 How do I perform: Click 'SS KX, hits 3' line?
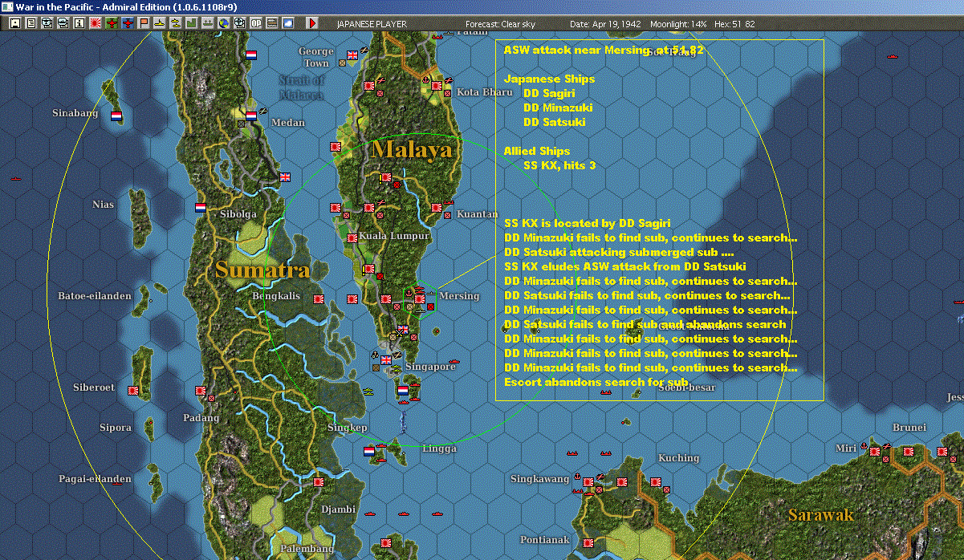coord(559,165)
